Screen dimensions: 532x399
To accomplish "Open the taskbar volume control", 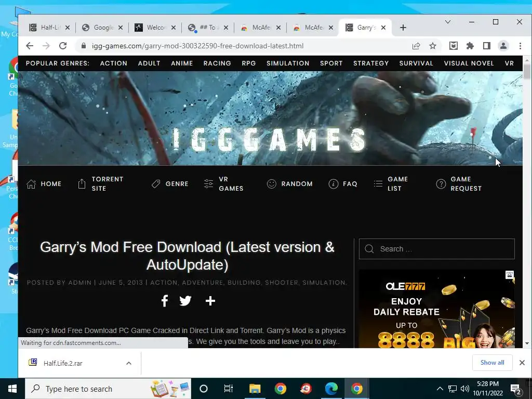I will pyautogui.click(x=465, y=389).
